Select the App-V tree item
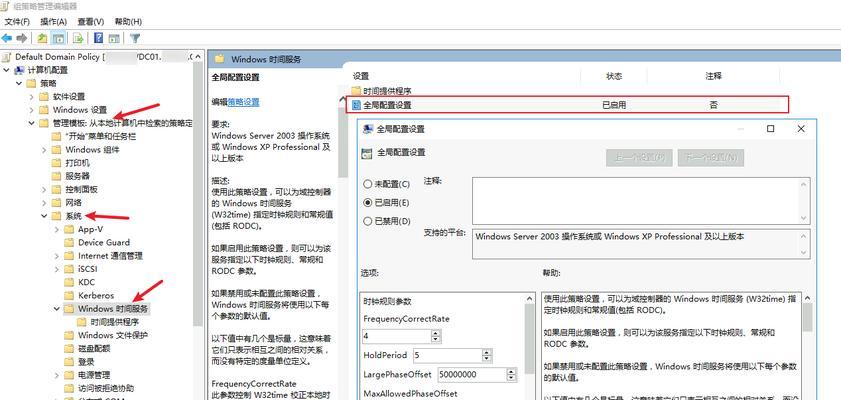Screen dimensions: 841x400 pyautogui.click(x=91, y=229)
